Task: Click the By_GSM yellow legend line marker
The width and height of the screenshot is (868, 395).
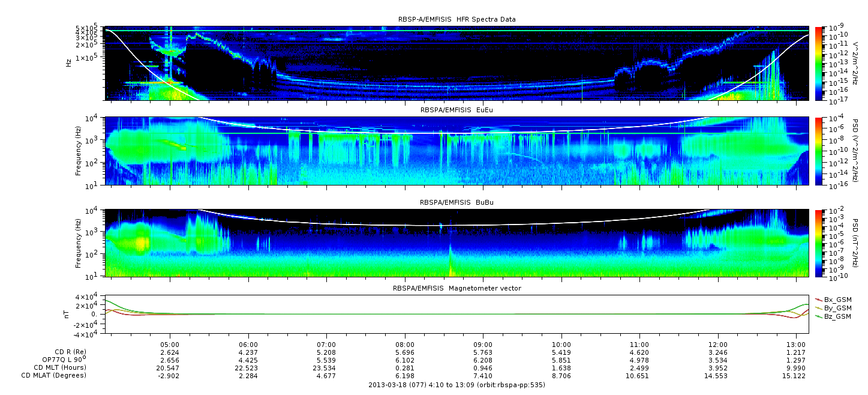Action: 819,307
